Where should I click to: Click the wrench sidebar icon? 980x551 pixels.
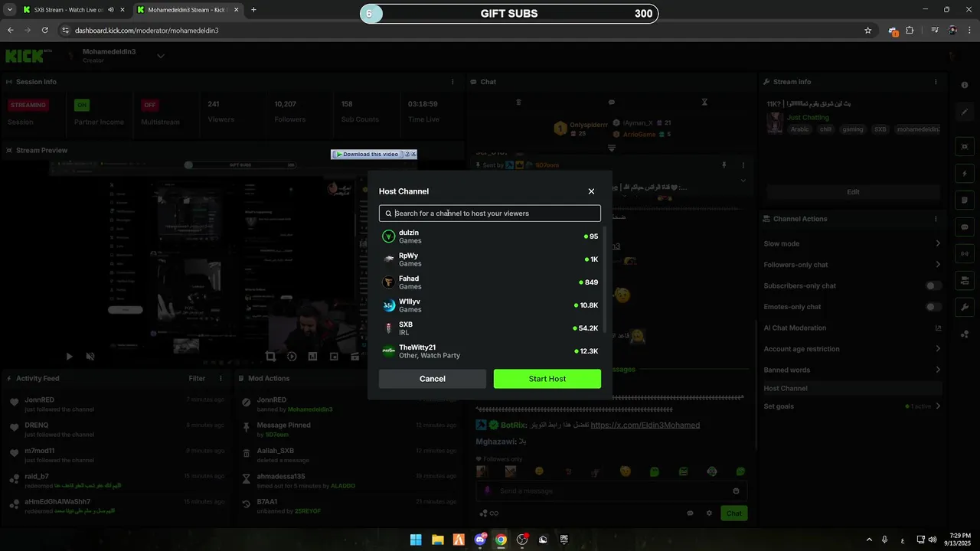pos(965,307)
